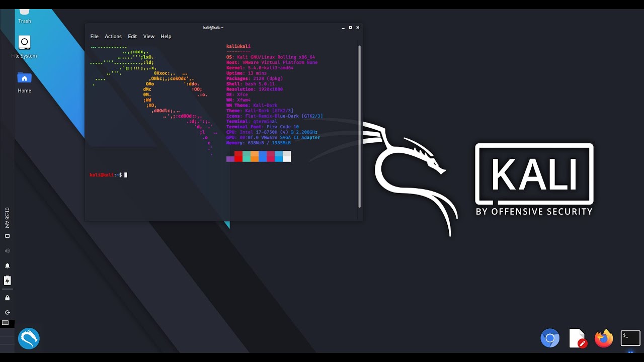644x362 pixels.
Task: Open the Kali dragon applications menu
Action: click(x=29, y=339)
